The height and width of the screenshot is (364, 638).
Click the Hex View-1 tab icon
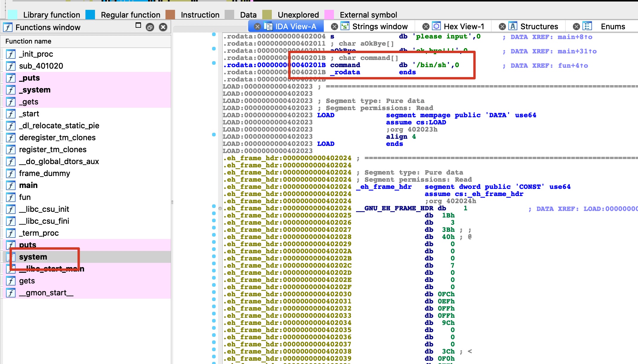point(436,27)
